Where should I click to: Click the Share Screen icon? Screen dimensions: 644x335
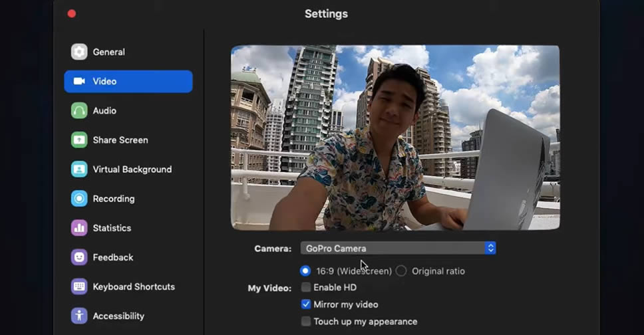79,140
